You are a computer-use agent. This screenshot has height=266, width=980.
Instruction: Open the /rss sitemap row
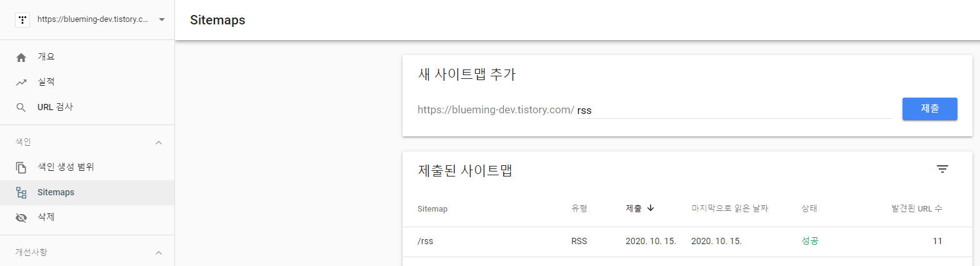coord(687,242)
